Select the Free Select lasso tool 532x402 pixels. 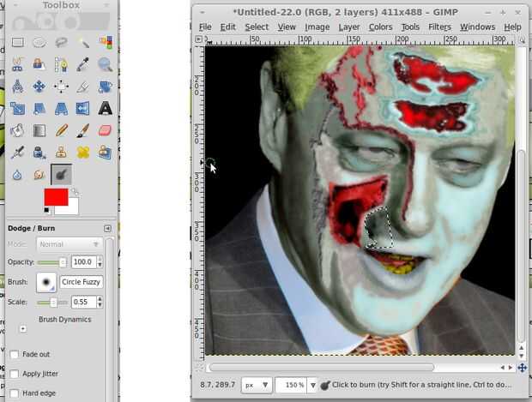coord(61,42)
